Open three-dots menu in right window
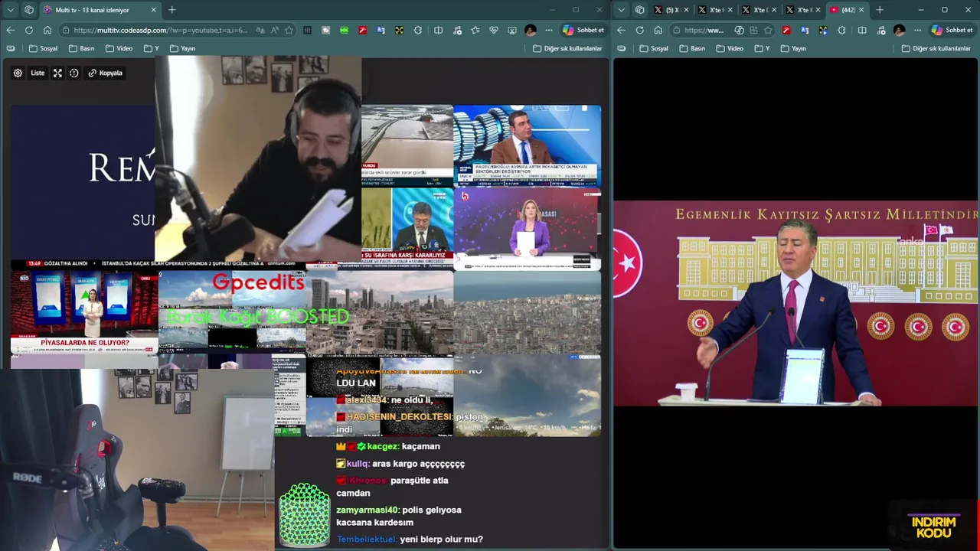Screen dimensions: 980x551 pyautogui.click(x=917, y=30)
